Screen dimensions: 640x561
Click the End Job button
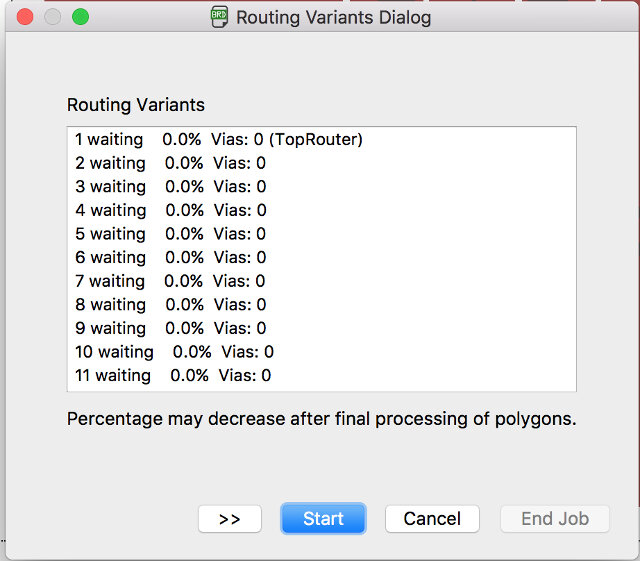pos(555,519)
